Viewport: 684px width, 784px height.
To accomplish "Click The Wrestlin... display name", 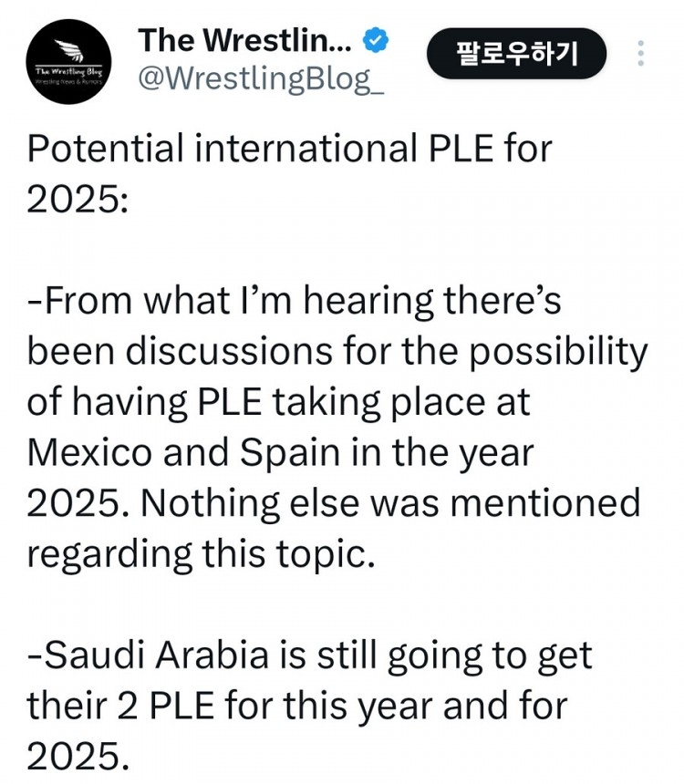I will tap(245, 40).
